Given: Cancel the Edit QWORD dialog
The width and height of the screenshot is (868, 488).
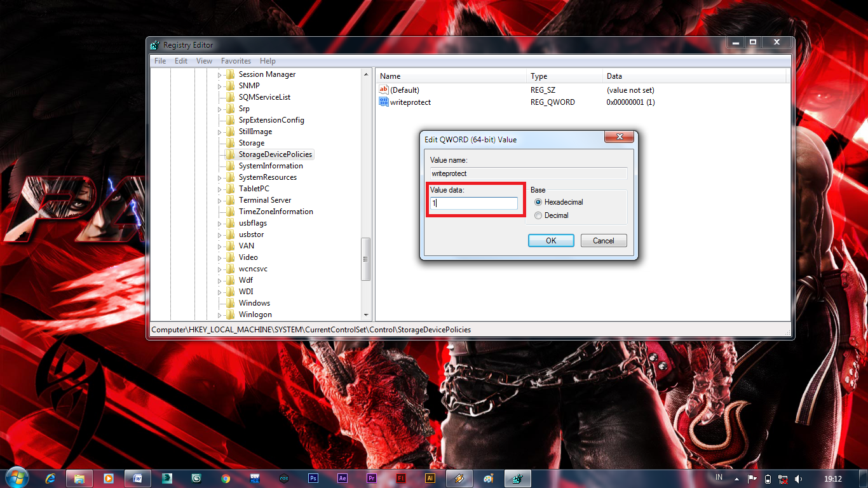Looking at the screenshot, I should [604, 240].
